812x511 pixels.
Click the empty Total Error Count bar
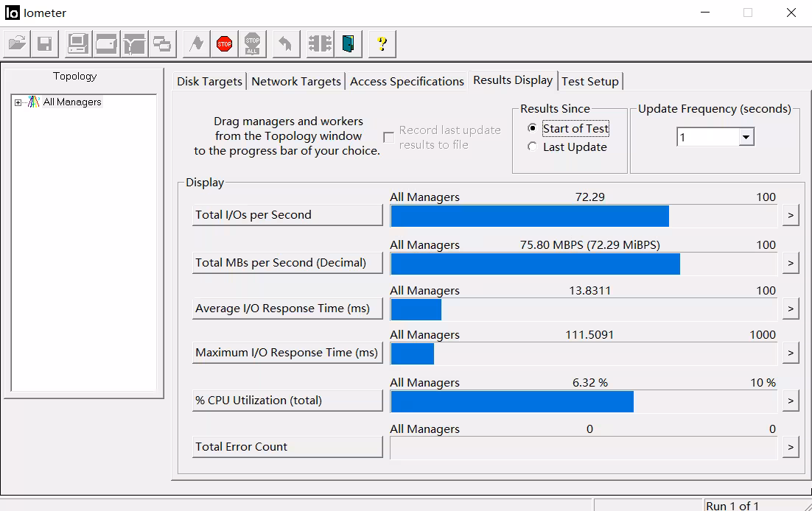[584, 448]
